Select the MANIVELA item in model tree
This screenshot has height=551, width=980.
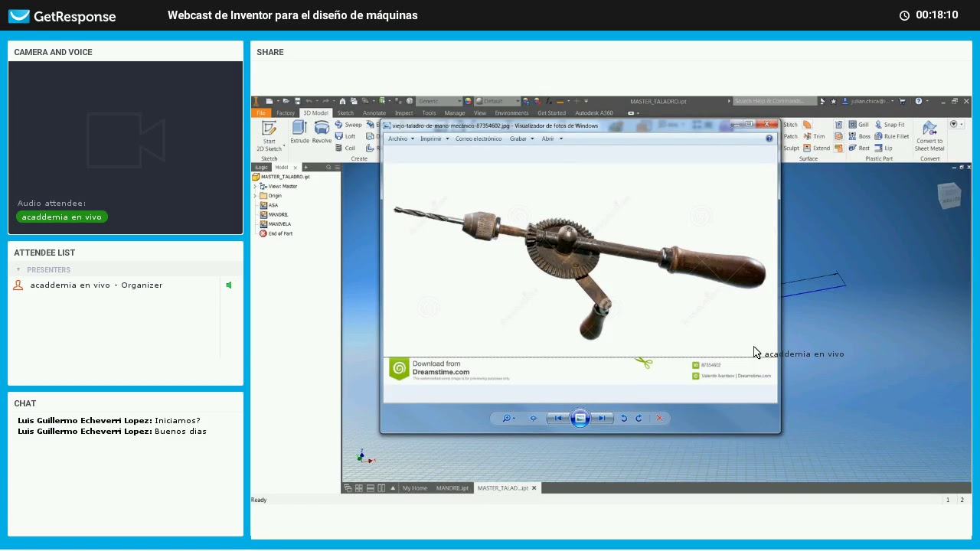click(x=275, y=224)
